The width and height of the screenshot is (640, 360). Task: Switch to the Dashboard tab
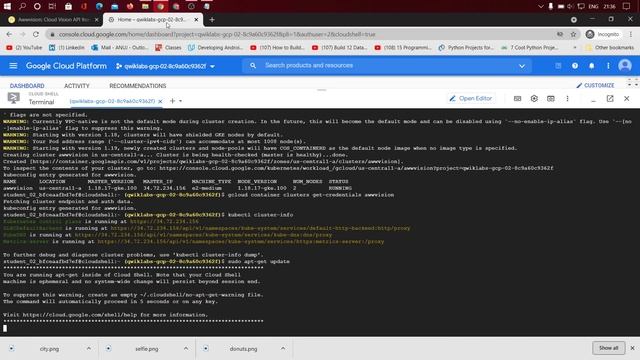tap(27, 86)
